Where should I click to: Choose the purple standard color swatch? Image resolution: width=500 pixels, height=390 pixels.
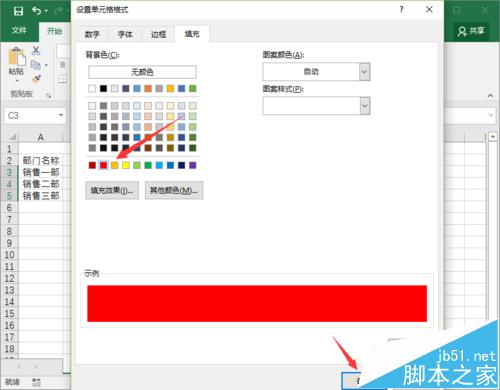(193, 165)
